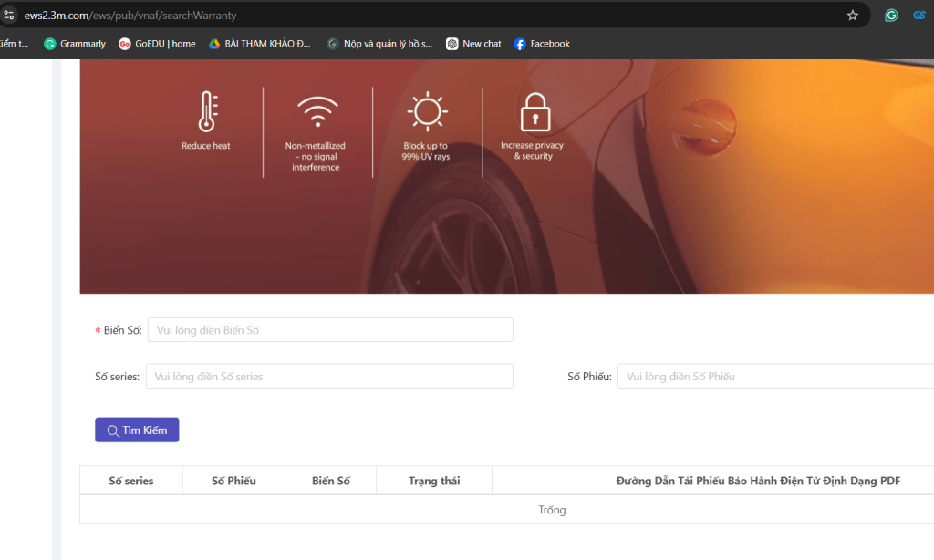Viewport: 934px width, 560px height.
Task: Click the thermometer Reduce heat icon
Action: (x=206, y=112)
